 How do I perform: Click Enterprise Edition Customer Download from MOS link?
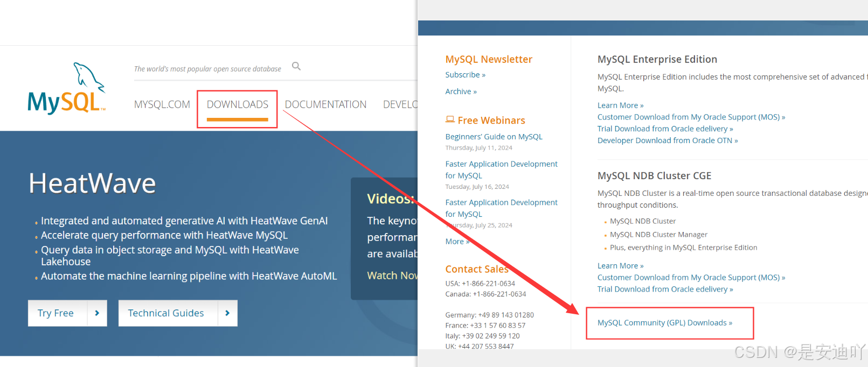click(x=691, y=117)
